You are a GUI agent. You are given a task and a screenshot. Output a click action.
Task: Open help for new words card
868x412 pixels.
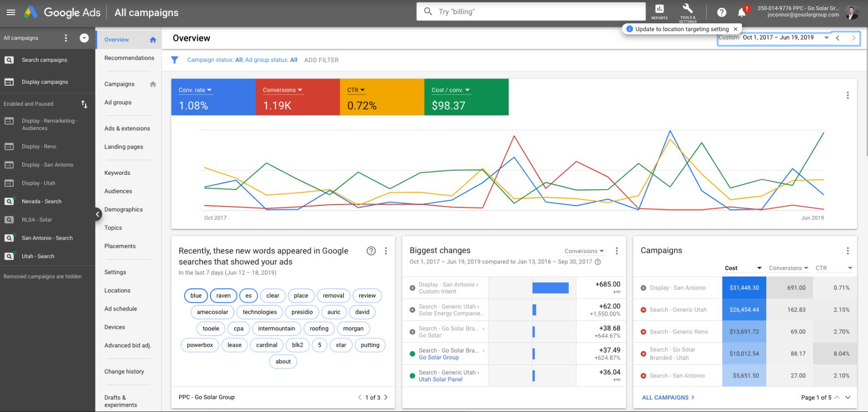pyautogui.click(x=371, y=251)
